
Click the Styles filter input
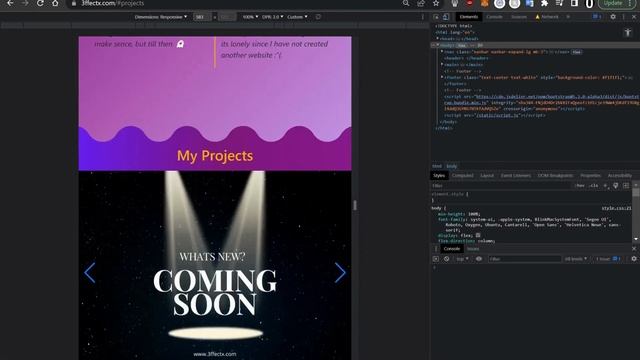pos(502,186)
